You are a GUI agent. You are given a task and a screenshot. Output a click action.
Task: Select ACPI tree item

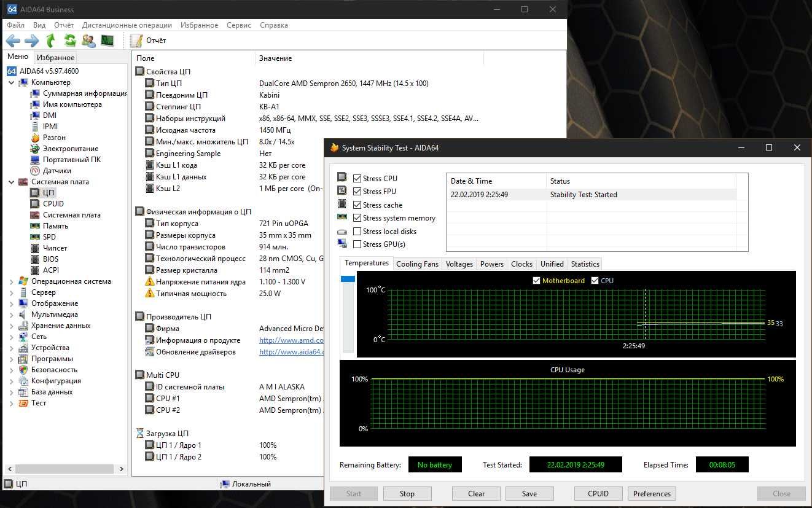(51, 270)
